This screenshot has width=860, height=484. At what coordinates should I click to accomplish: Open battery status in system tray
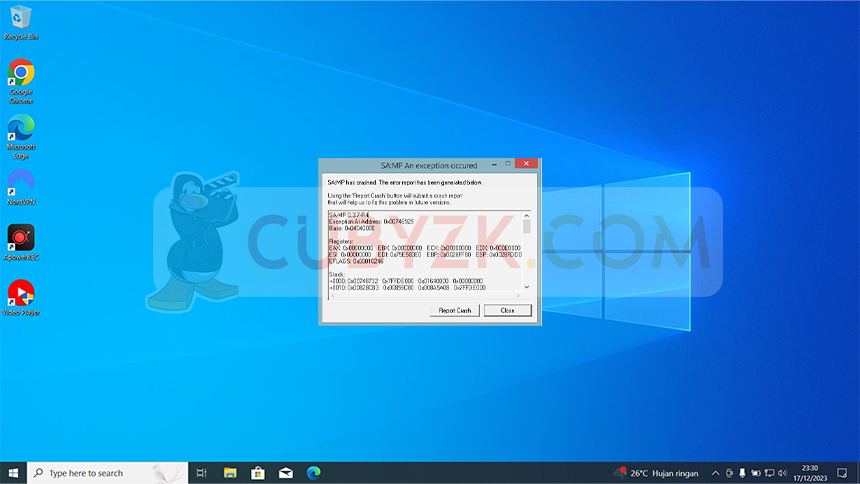(x=756, y=473)
